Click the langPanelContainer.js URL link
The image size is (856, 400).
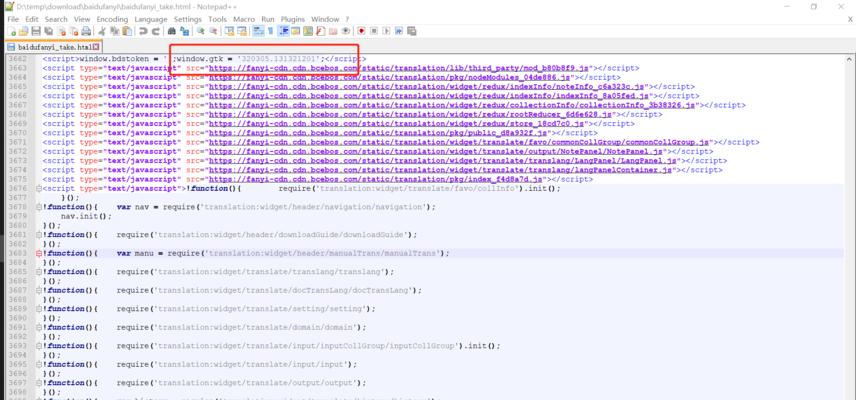coord(441,170)
